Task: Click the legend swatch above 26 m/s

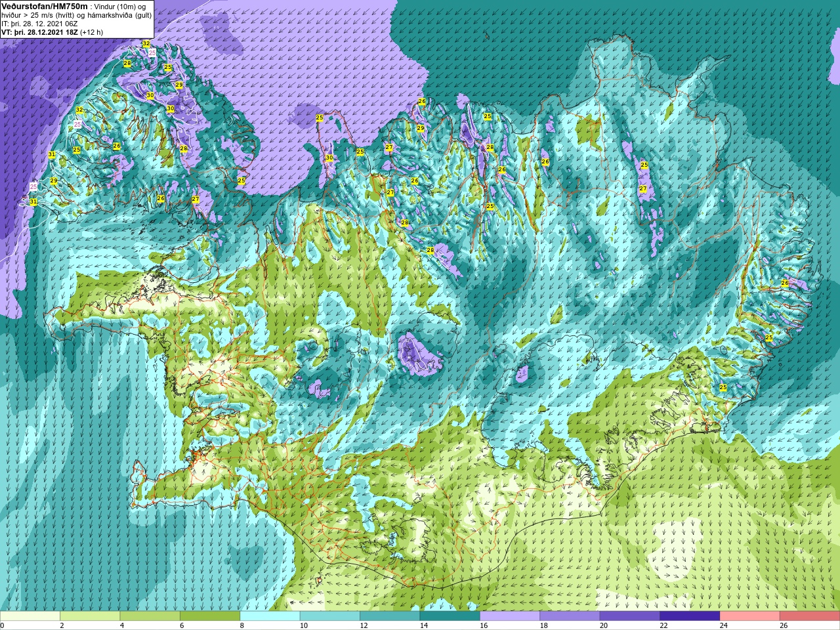Action: pos(810,616)
